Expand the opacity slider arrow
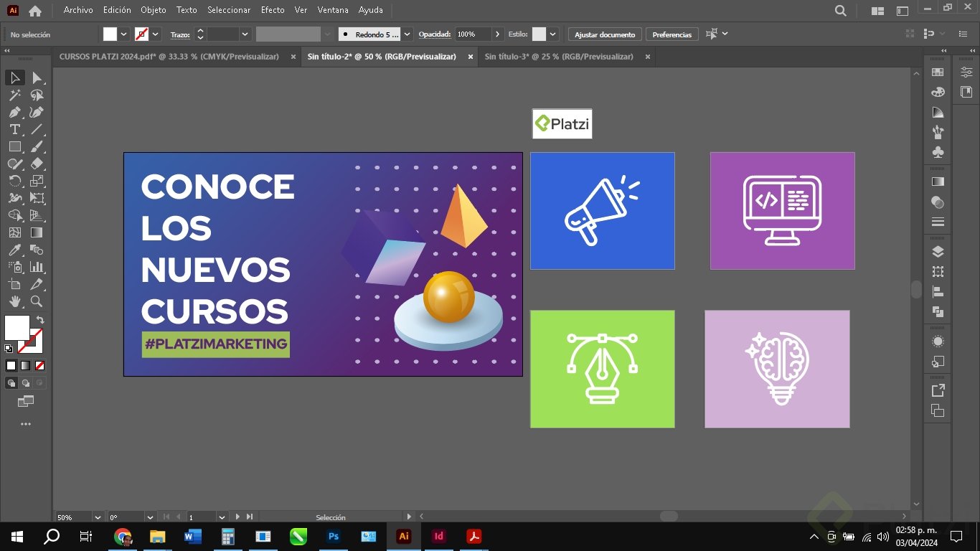This screenshot has height=551, width=980. 498,34
